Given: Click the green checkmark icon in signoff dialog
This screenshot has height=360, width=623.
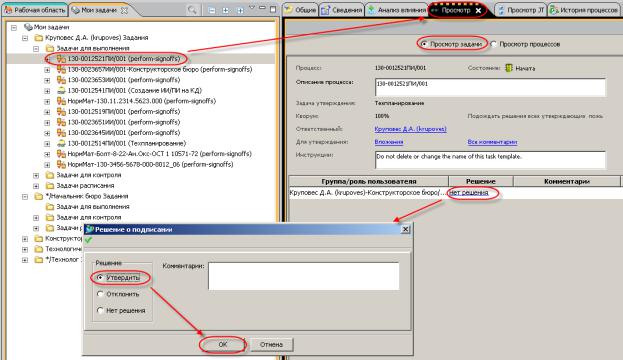Looking at the screenshot, I should (x=89, y=240).
